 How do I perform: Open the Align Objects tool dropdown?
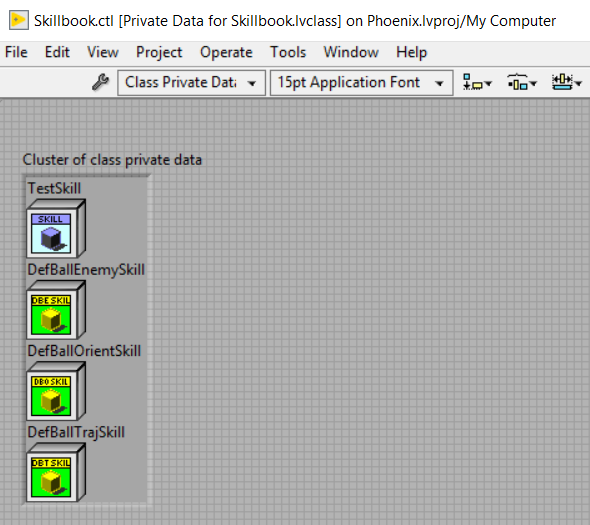point(477,82)
